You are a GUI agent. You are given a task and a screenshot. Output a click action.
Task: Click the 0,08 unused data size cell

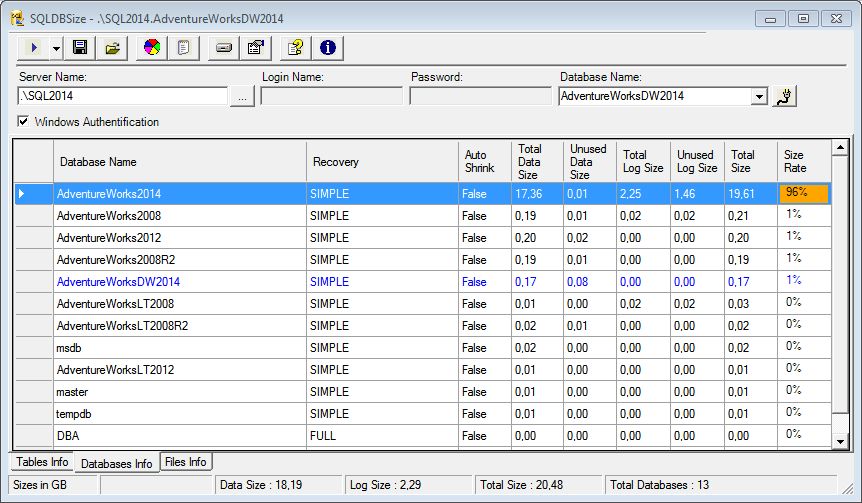click(x=590, y=281)
